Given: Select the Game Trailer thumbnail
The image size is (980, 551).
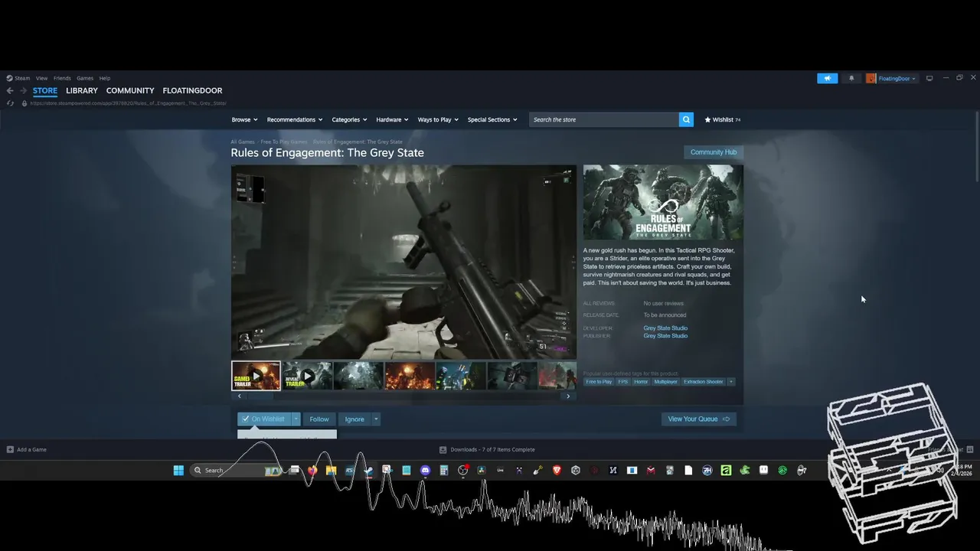Looking at the screenshot, I should pyautogui.click(x=256, y=376).
